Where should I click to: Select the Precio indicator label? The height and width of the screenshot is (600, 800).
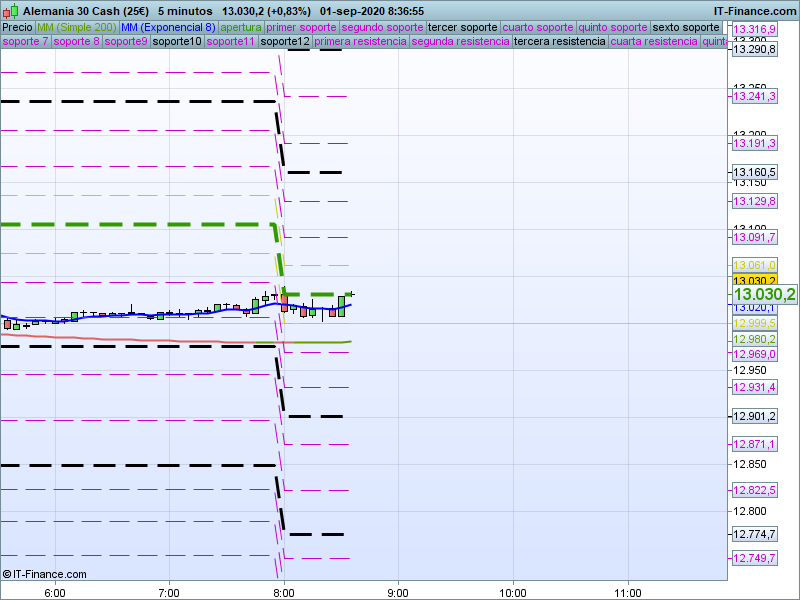click(x=17, y=27)
